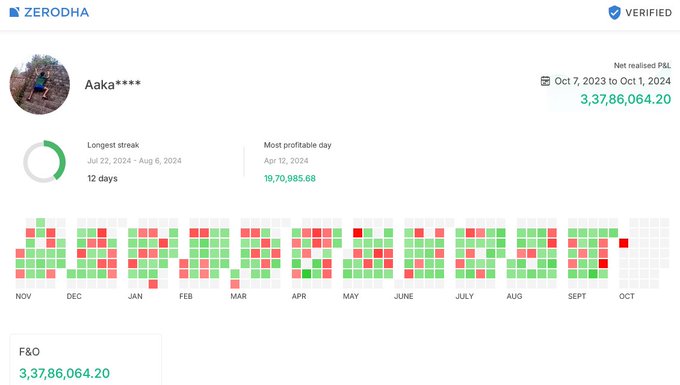Open the F&O segment card title
The height and width of the screenshot is (385, 680).
click(29, 352)
